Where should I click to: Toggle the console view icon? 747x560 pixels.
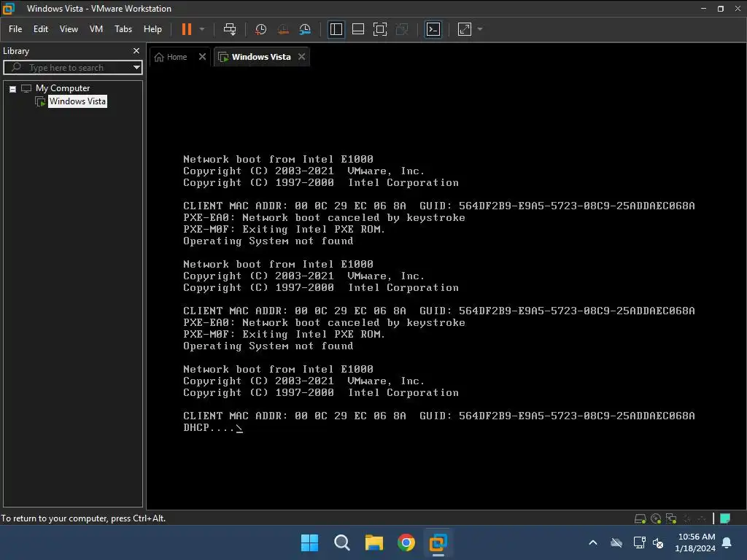tap(433, 29)
